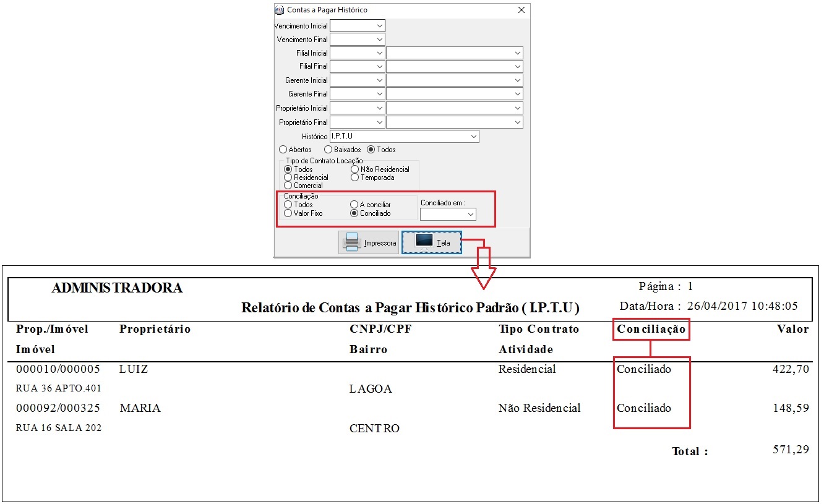The image size is (824, 504).
Task: Select the Conciliado radio option
Action: (x=354, y=213)
